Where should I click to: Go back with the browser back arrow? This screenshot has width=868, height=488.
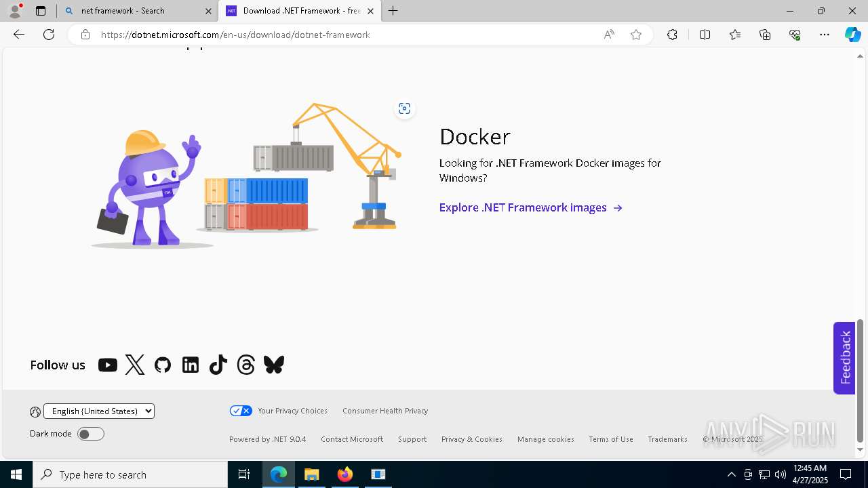coord(19,35)
